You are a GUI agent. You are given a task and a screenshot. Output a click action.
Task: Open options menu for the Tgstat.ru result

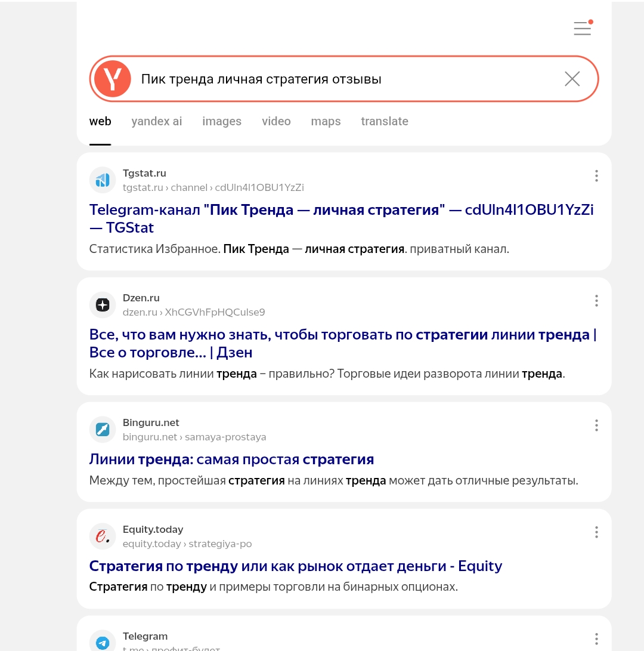click(596, 175)
